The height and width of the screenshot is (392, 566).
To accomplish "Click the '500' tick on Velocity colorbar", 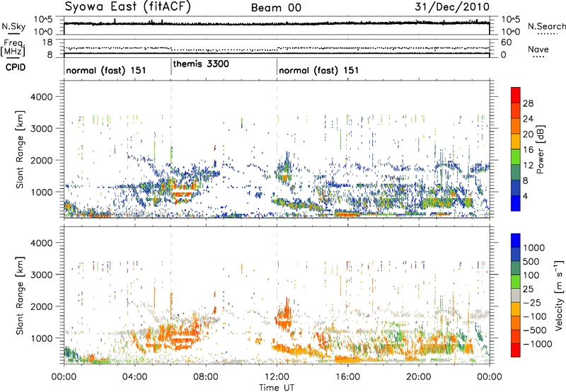I will click(x=531, y=261).
